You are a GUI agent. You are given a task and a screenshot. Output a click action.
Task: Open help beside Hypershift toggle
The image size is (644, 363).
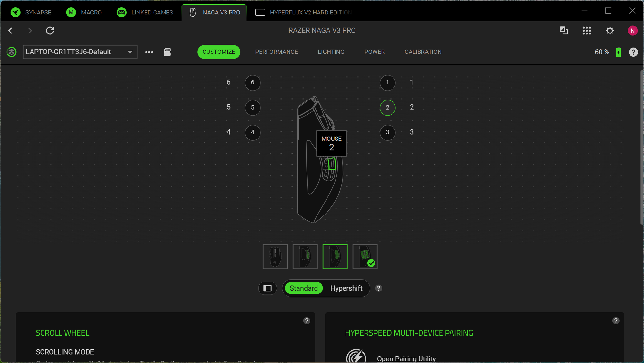(379, 288)
